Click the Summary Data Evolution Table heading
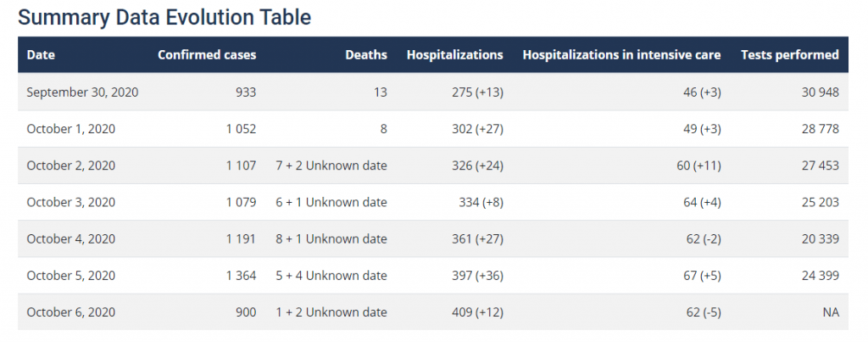 [164, 17]
